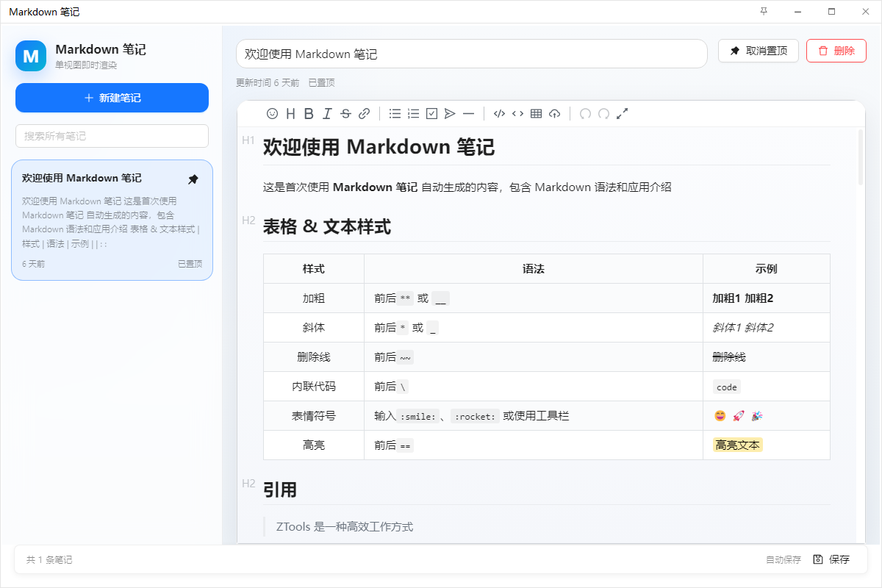Click the 删除线 cell in the style column
Viewport: 882px width, 588px height.
(314, 357)
